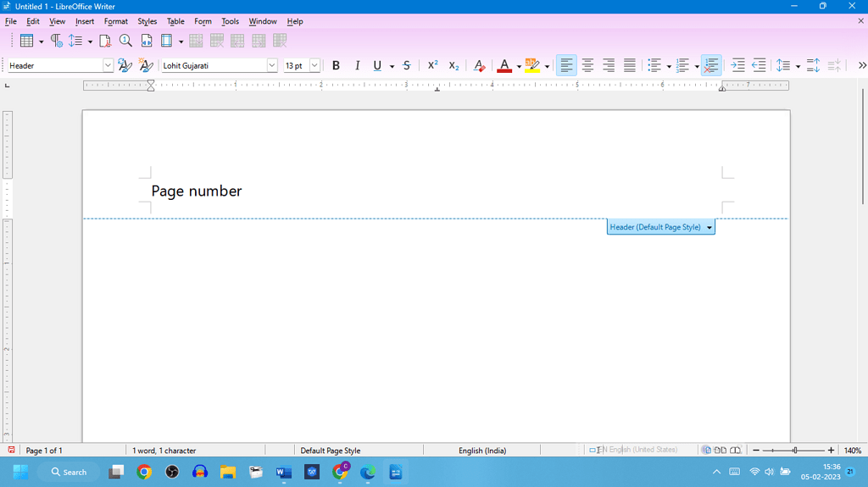Click the line spacing icon in top toolbar

click(75, 41)
